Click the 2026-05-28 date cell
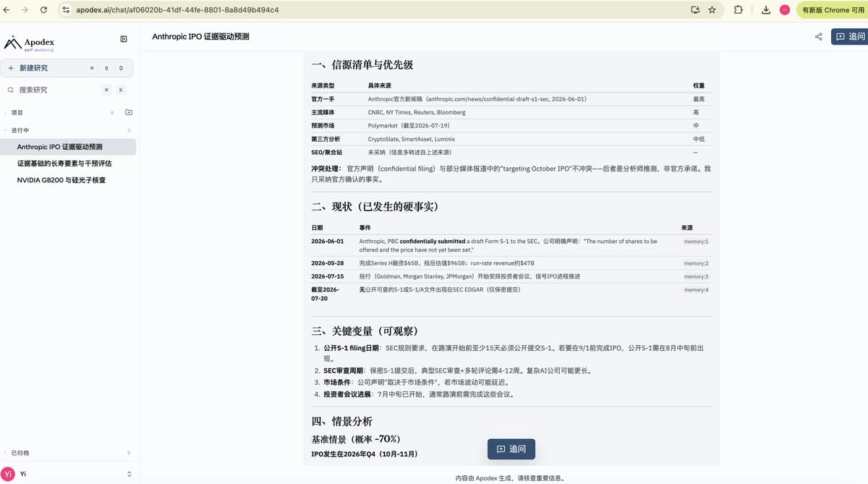868x484 pixels. [328, 263]
